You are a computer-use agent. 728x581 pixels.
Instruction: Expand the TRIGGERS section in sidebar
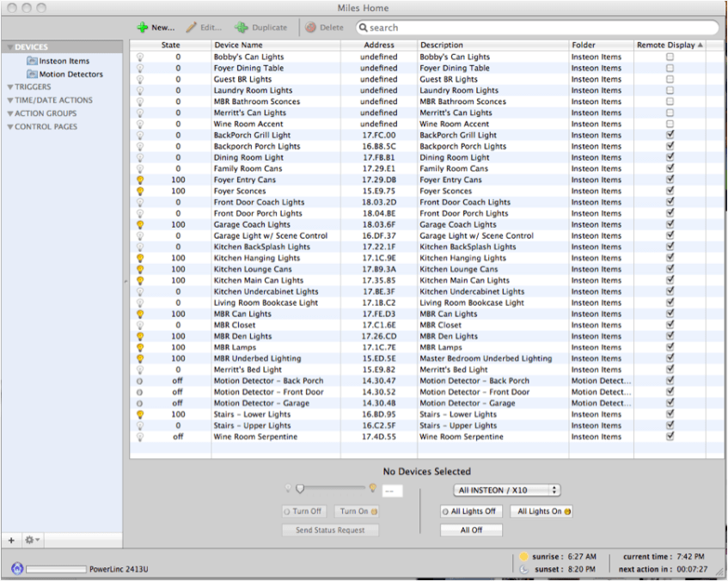[x=9, y=87]
